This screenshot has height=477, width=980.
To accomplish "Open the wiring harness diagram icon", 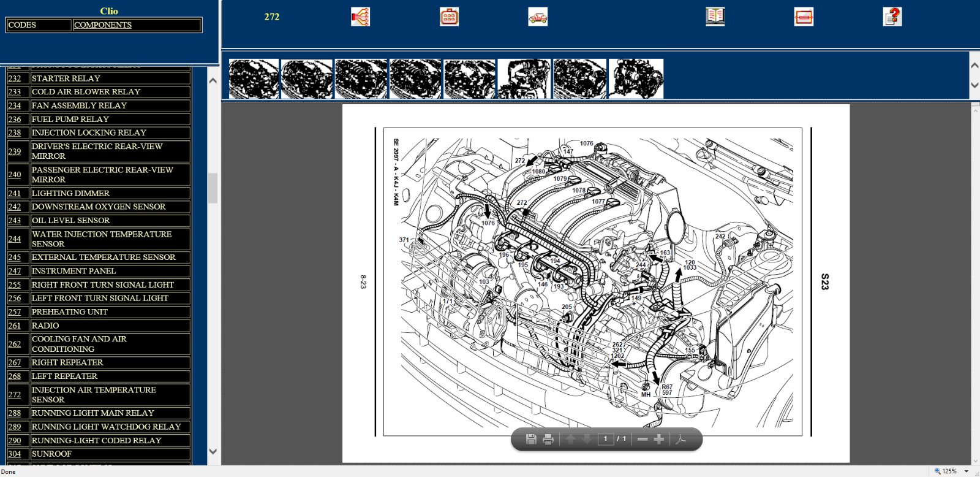I will pyautogui.click(x=360, y=17).
